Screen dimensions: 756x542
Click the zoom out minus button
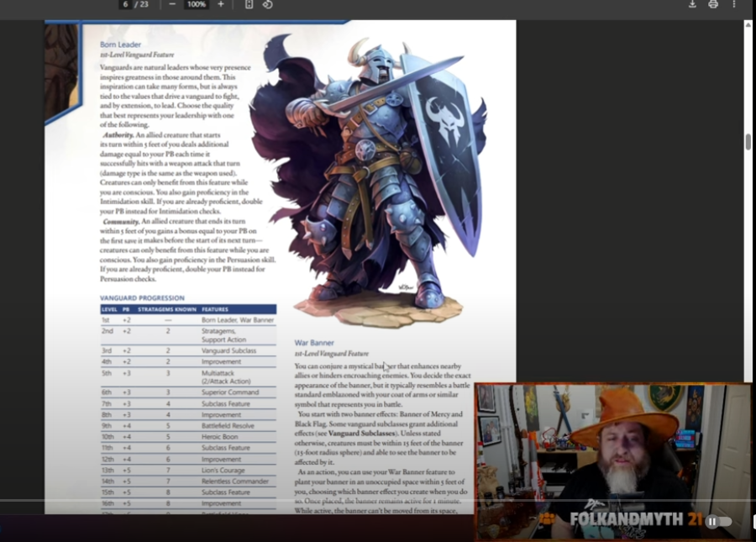(x=171, y=4)
